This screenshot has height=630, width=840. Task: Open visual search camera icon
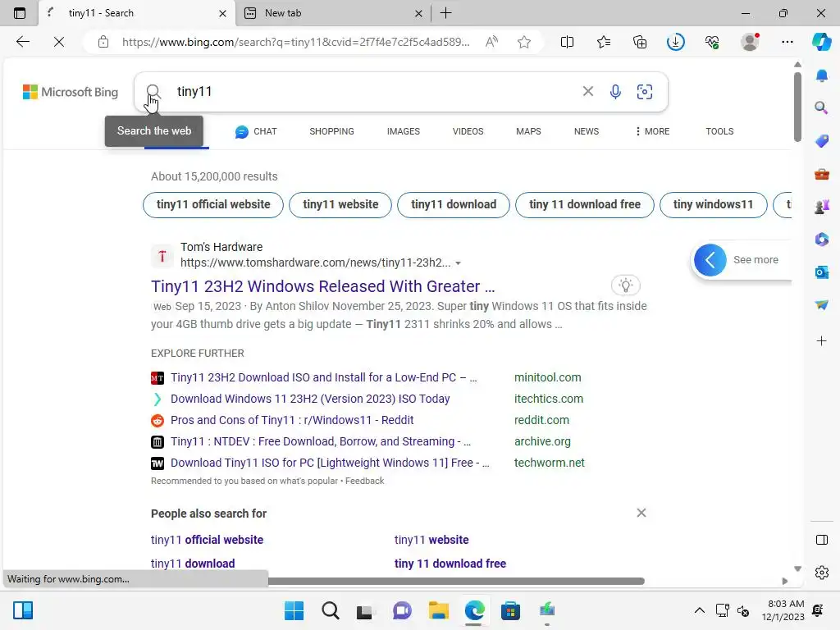click(645, 92)
